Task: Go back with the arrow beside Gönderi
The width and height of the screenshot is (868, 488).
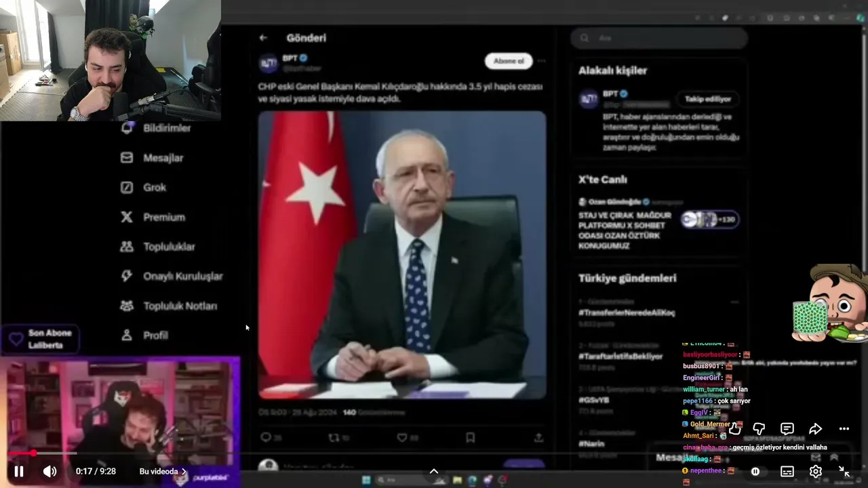Action: coord(263,38)
